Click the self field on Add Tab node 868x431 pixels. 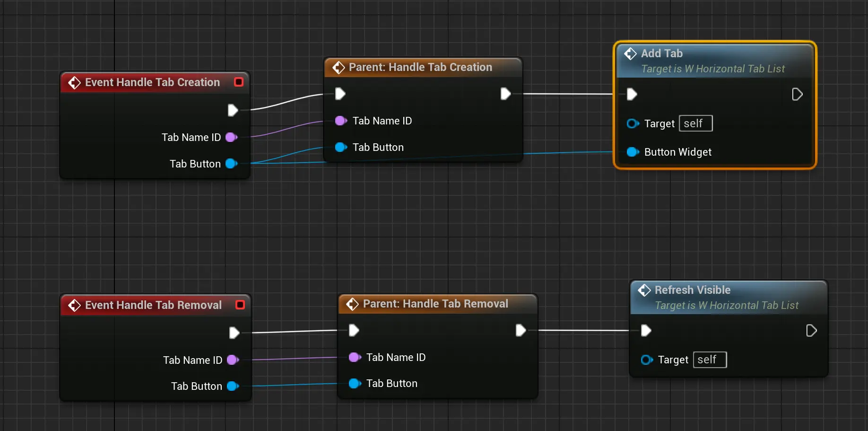point(695,123)
